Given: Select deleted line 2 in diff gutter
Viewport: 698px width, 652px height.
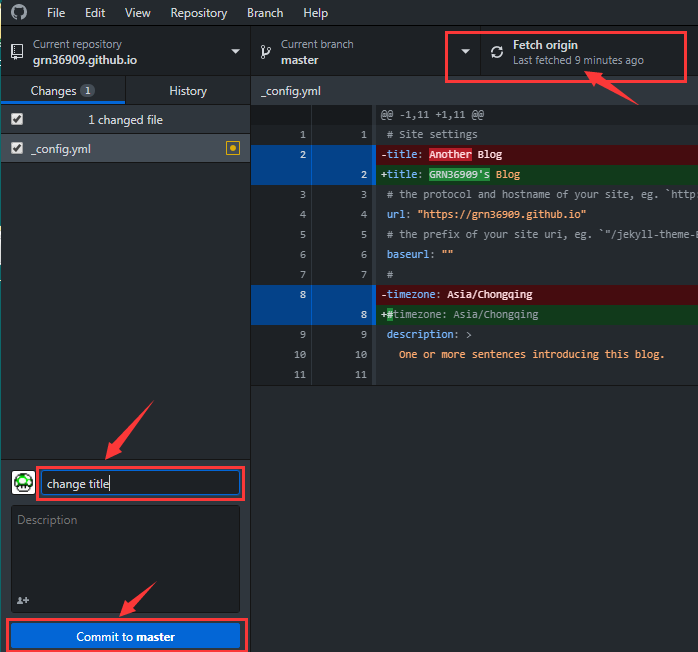Looking at the screenshot, I should [x=303, y=154].
